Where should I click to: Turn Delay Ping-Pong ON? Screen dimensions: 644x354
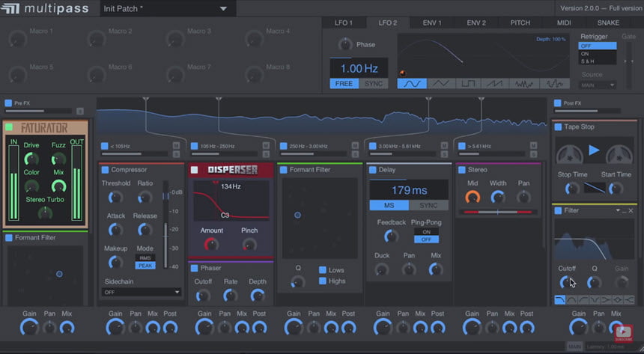(x=426, y=232)
